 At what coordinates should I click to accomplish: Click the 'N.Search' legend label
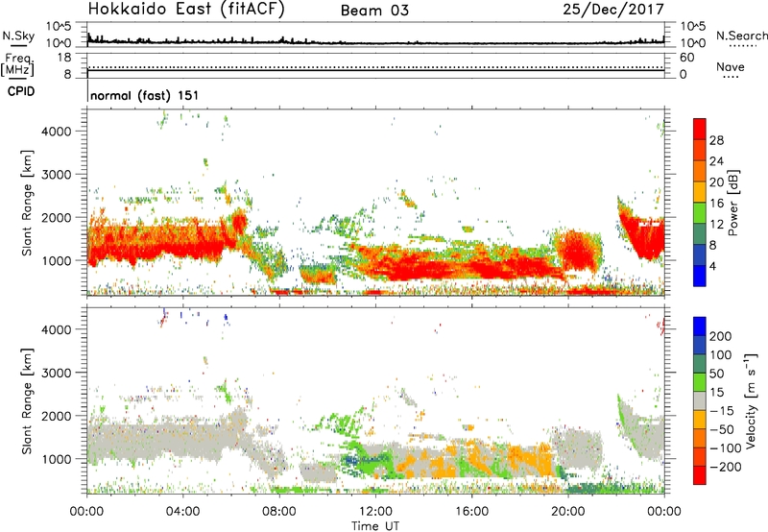[x=742, y=36]
